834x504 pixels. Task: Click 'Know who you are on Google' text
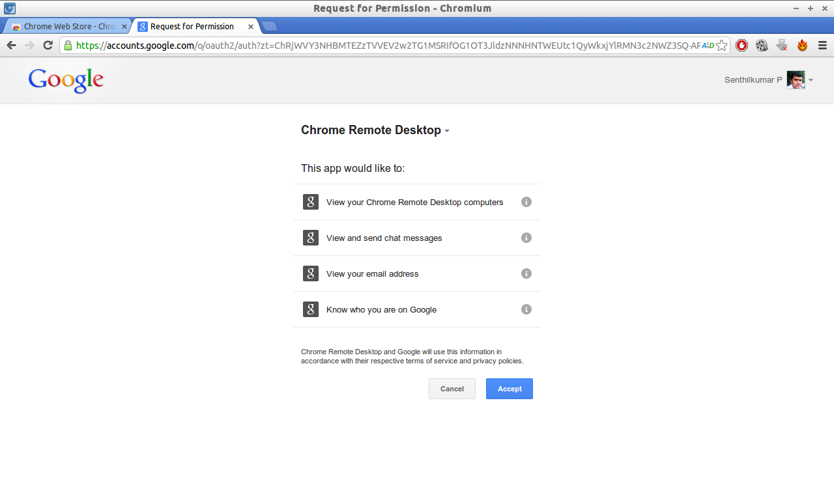tap(382, 310)
